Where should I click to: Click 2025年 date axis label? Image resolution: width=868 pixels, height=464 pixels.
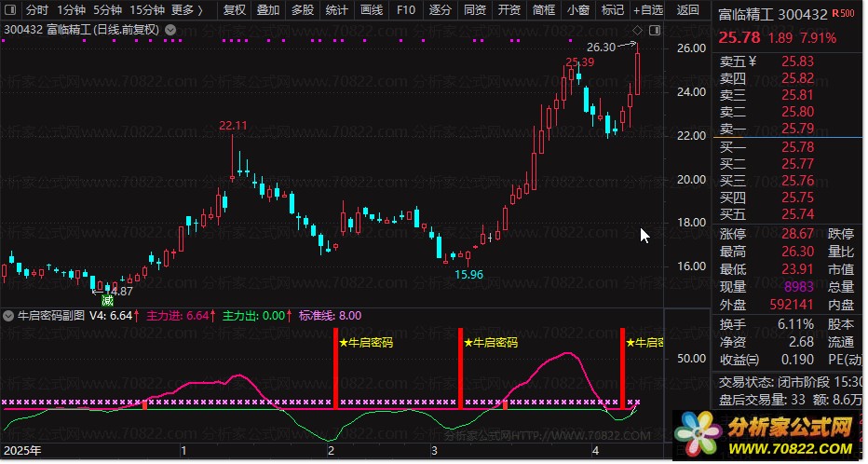pyautogui.click(x=22, y=451)
